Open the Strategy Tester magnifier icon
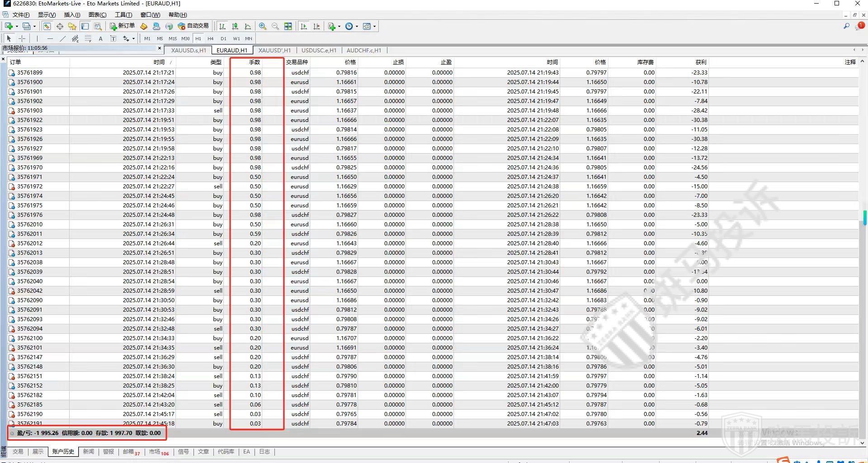868x463 pixels. (x=98, y=26)
